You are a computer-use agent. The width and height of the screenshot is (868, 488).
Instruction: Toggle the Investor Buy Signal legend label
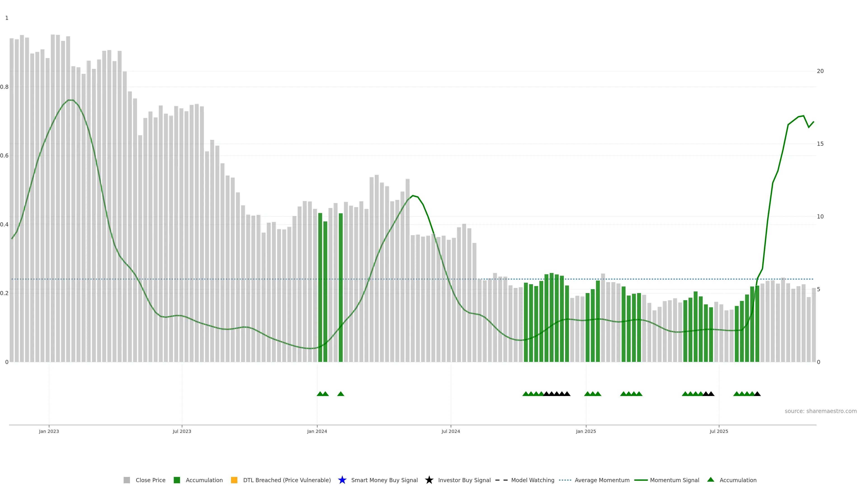tap(464, 480)
